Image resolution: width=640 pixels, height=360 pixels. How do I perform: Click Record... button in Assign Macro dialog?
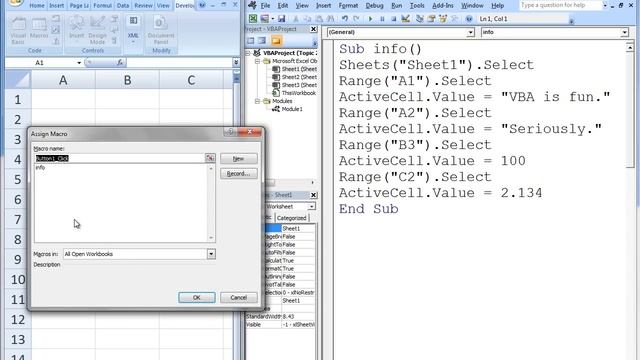[x=239, y=174]
